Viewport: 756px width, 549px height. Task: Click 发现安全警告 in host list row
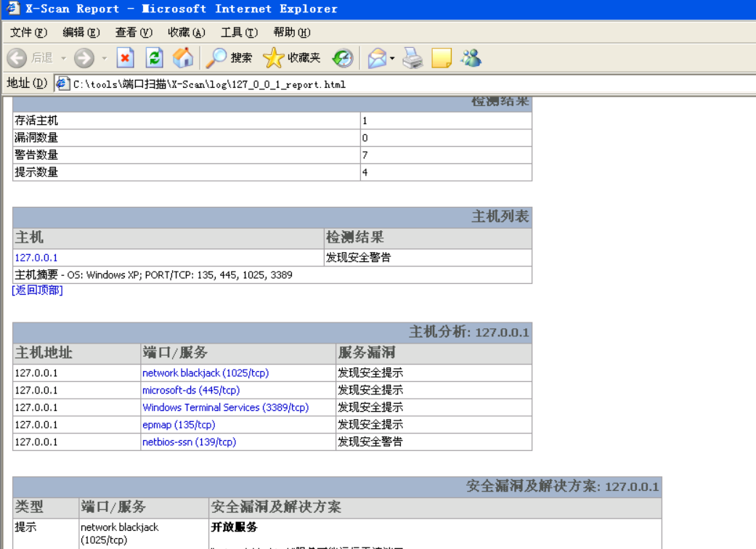point(358,257)
